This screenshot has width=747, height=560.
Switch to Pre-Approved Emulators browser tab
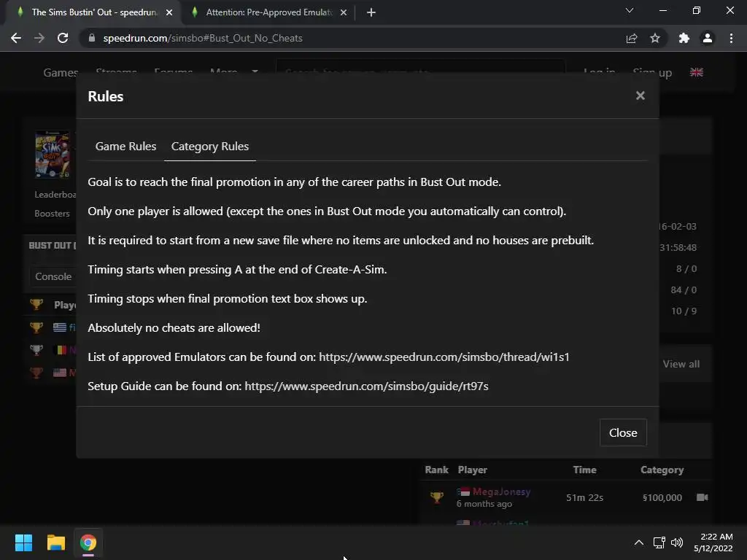[267, 12]
